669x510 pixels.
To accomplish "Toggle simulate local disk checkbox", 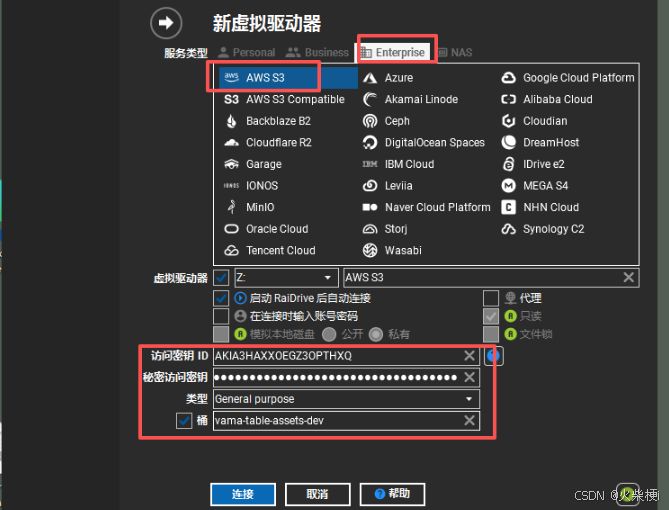I will point(221,334).
